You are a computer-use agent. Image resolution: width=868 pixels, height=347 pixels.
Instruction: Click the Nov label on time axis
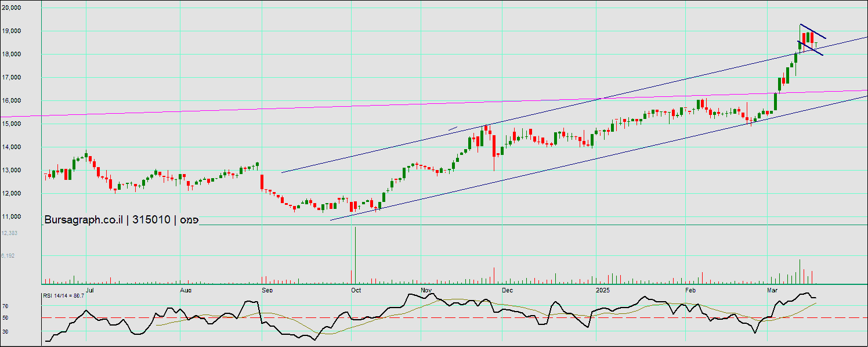(x=426, y=289)
